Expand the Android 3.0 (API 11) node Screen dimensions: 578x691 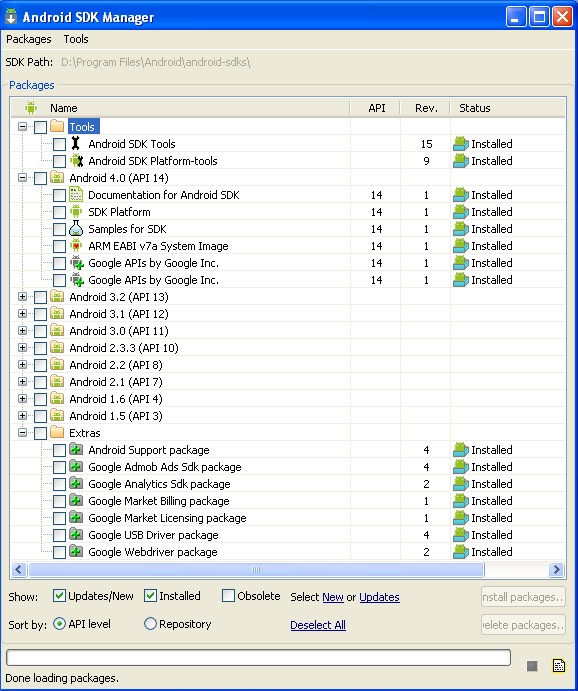click(x=22, y=331)
